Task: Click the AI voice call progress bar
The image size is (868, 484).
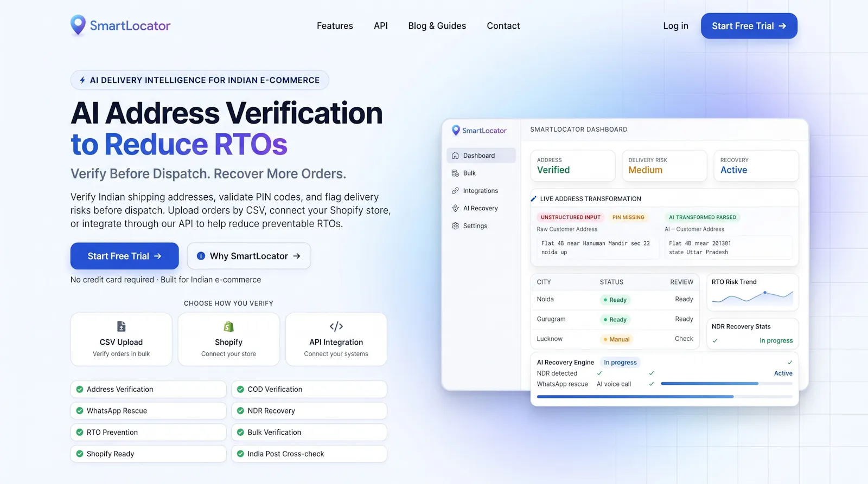Action: point(726,384)
